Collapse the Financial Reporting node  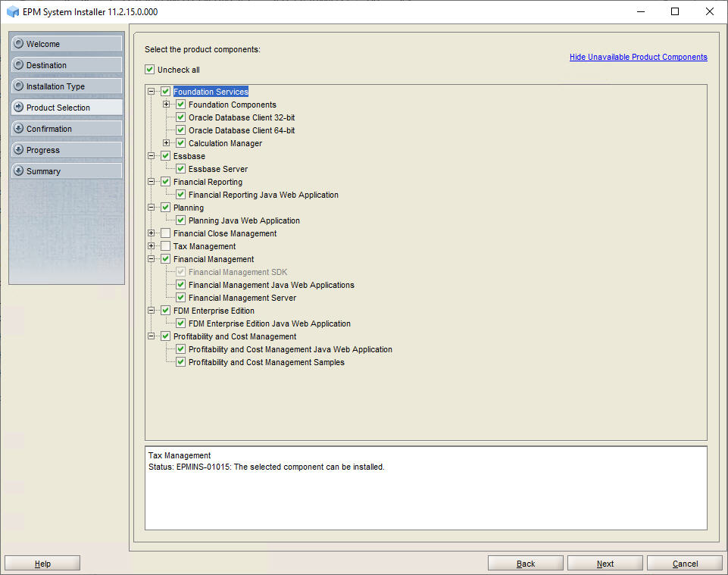152,182
